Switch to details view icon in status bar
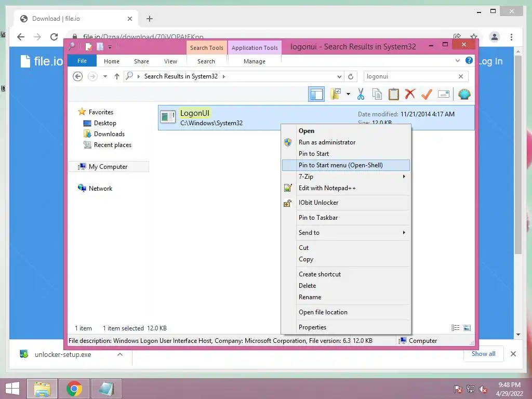This screenshot has width=532, height=399. point(455,328)
